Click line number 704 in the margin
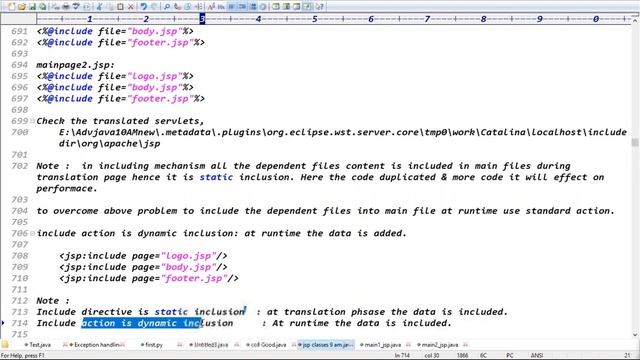Viewport: 640px width, 360px height. click(x=20, y=211)
